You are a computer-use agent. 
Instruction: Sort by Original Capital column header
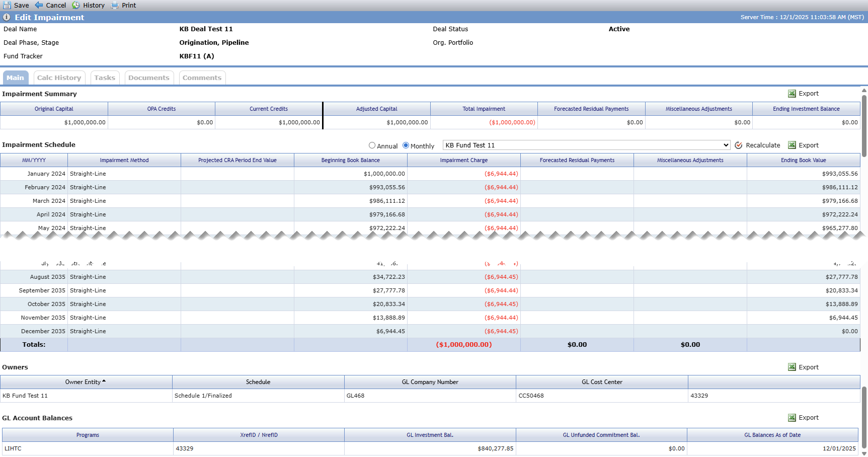(x=54, y=109)
